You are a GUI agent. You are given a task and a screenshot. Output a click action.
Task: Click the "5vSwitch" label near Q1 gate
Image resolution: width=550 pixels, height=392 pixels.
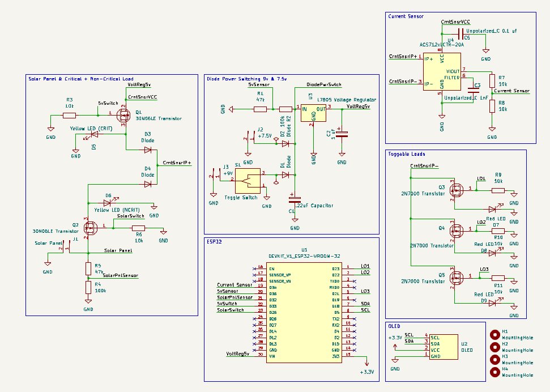pyautogui.click(x=108, y=103)
